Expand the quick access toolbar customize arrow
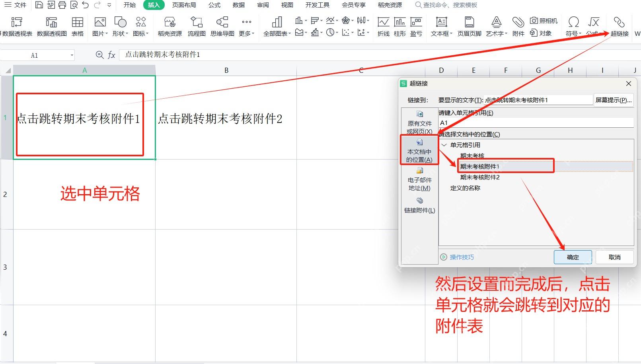641x364 pixels. [109, 5]
